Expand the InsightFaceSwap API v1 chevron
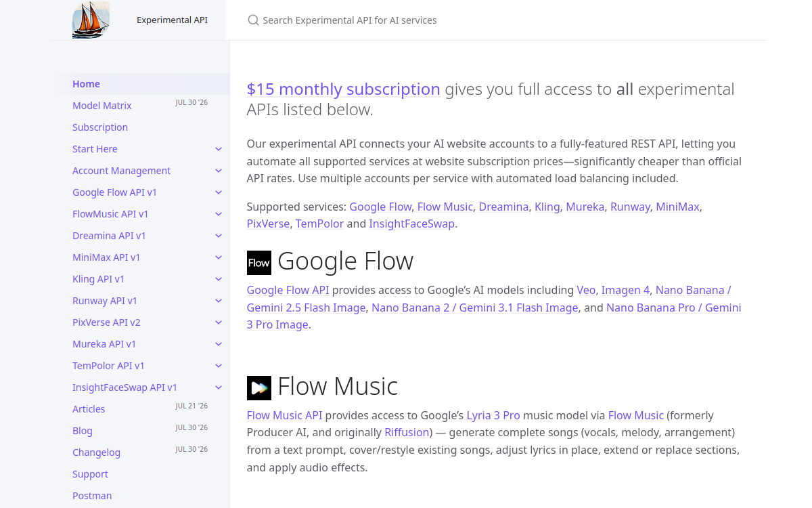 [x=219, y=387]
